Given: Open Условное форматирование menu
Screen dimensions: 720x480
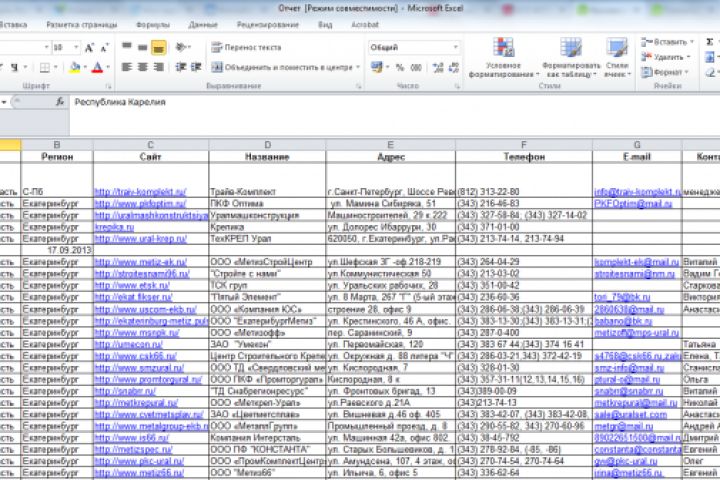Looking at the screenshot, I should (x=503, y=57).
